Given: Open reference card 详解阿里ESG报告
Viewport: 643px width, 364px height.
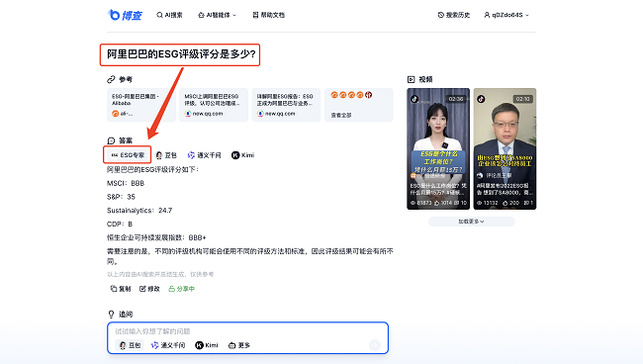Looking at the screenshot, I should pos(286,105).
